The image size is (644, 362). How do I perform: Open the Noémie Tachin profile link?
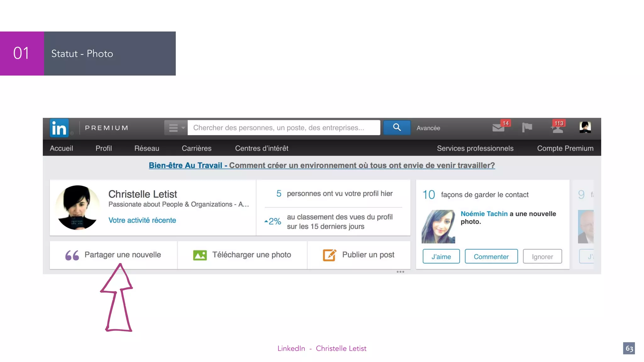(x=484, y=214)
